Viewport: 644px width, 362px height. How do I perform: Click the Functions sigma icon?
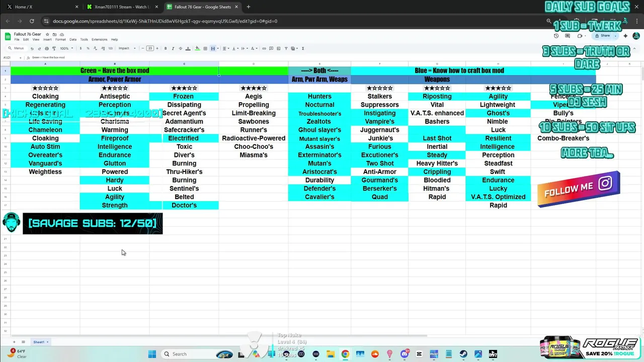(303, 48)
